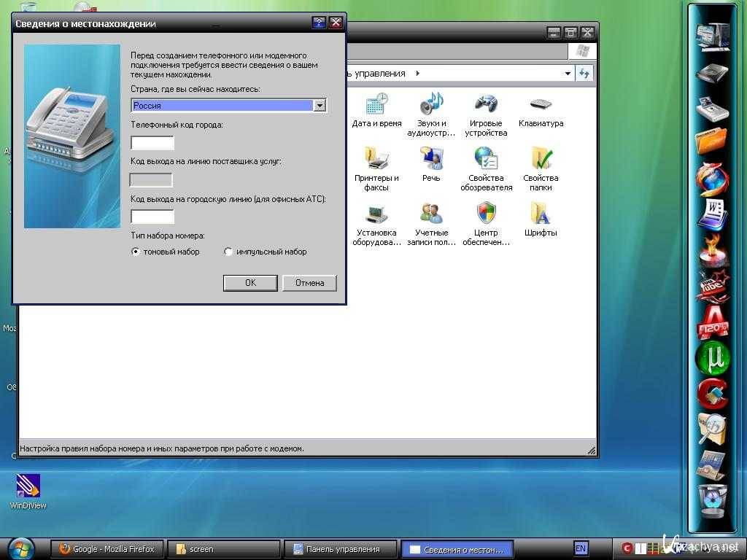Viewport: 747px width, 560px height.
Task: Launch uTorrent from the side dock
Action: coord(712,357)
